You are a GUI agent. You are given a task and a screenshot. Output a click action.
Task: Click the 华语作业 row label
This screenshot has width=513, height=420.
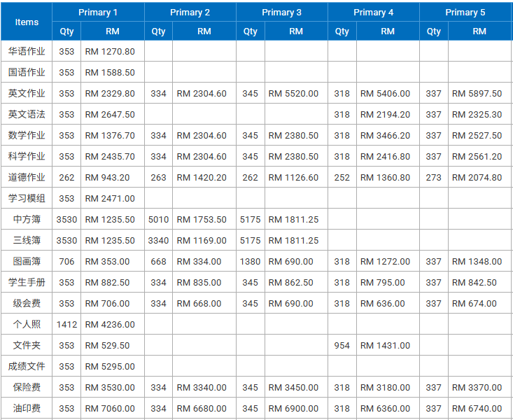click(27, 51)
